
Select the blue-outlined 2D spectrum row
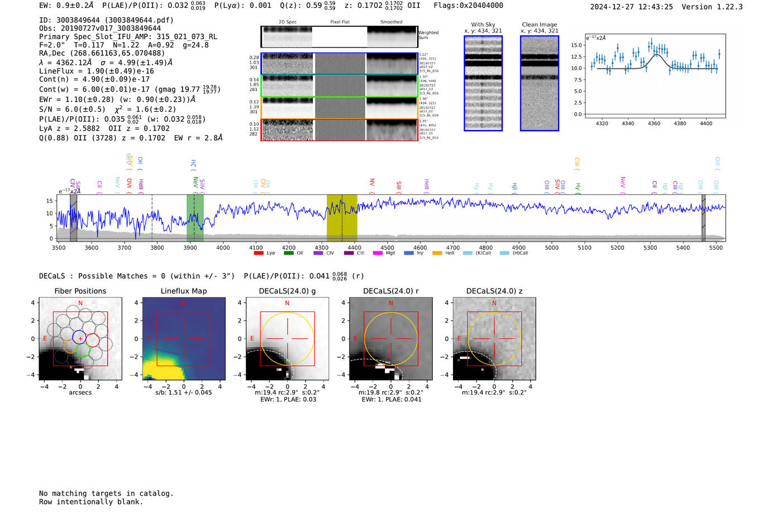coord(339,64)
